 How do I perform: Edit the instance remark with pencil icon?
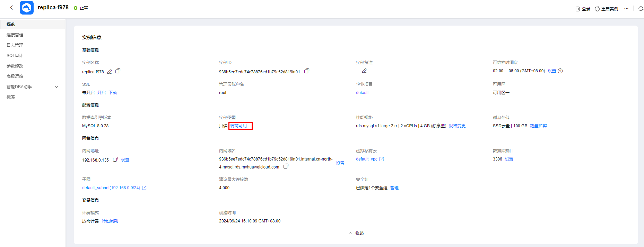tap(364, 71)
